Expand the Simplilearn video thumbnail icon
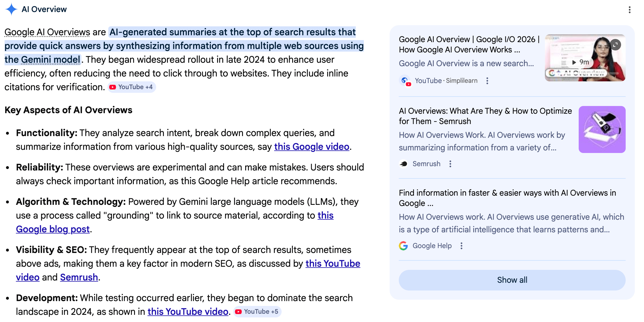 point(615,45)
